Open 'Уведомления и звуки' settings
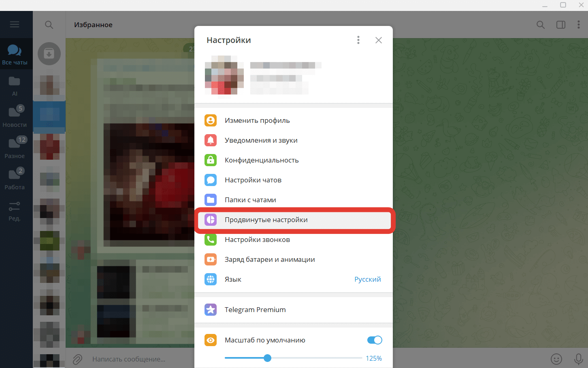Viewport: 588px width, 368px height. (x=261, y=140)
